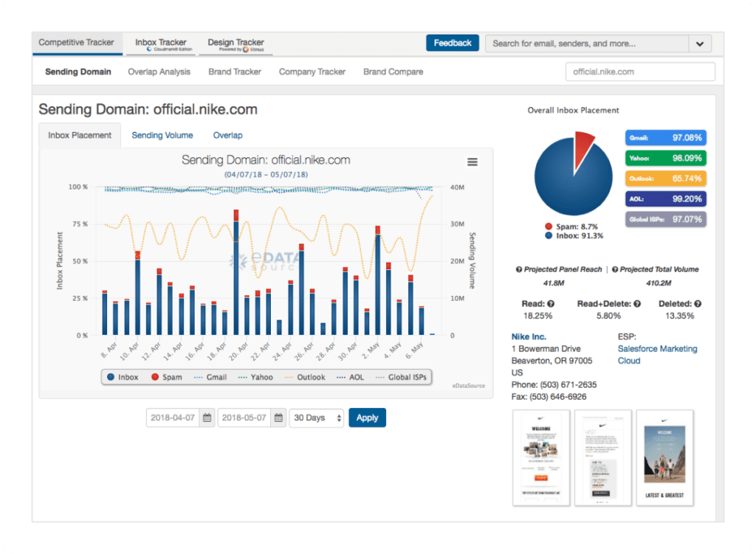Open the 30 Days range dropdown
This screenshot has width=756, height=554.
point(317,418)
